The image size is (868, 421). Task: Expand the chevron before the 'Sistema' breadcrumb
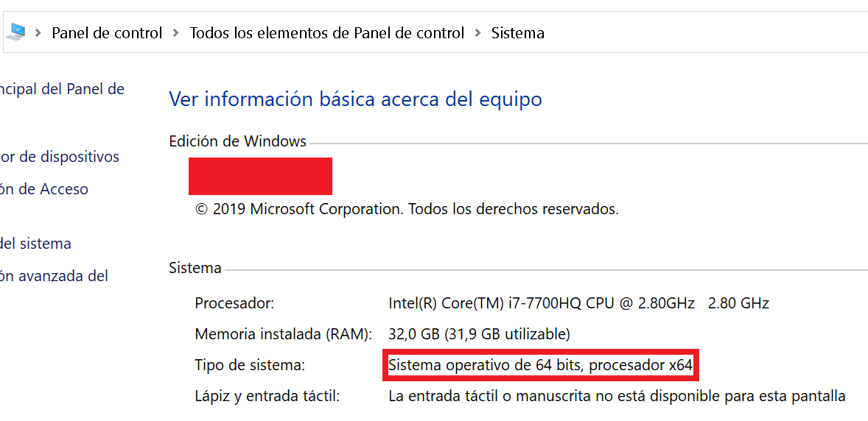477,33
